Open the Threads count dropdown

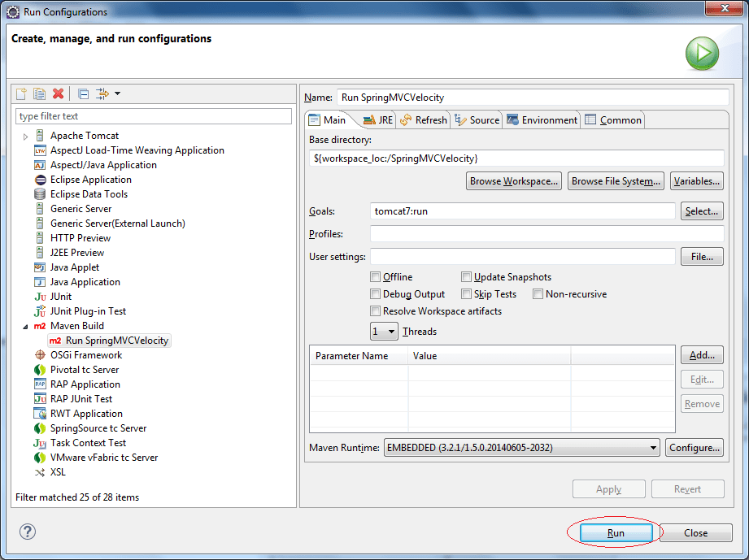pos(384,332)
